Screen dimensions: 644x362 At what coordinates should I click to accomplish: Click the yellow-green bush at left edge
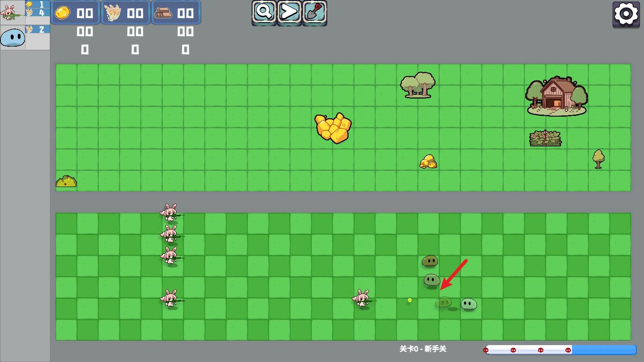point(66,181)
